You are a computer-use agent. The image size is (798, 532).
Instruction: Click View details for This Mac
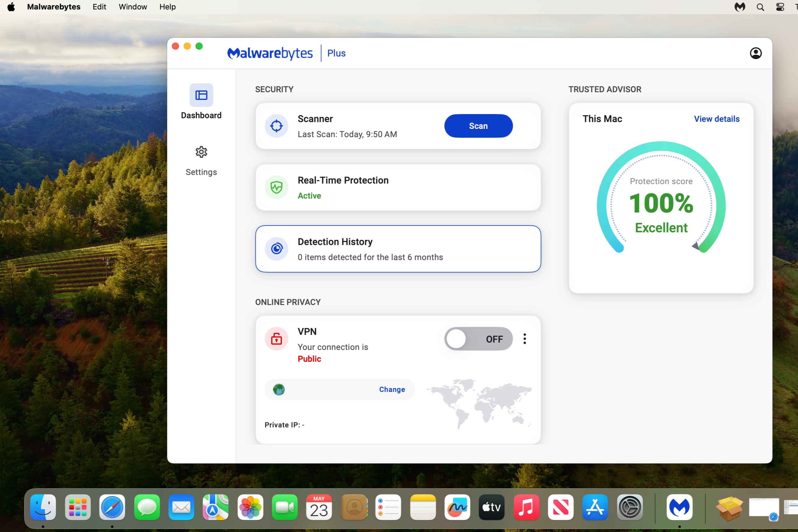[x=716, y=119]
